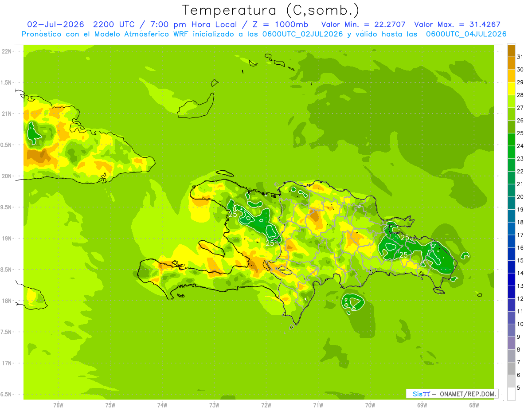Pick the gray legend band between 6 and 7
Image resolution: width=532 pixels, height=411 pixels.
tap(511, 368)
